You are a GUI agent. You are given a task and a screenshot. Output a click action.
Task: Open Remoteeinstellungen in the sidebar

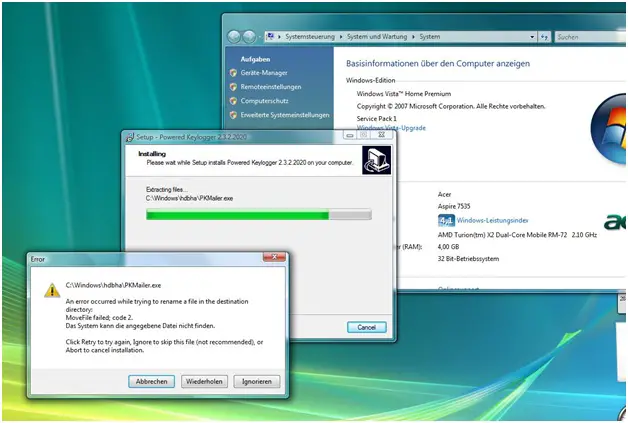pyautogui.click(x=272, y=86)
